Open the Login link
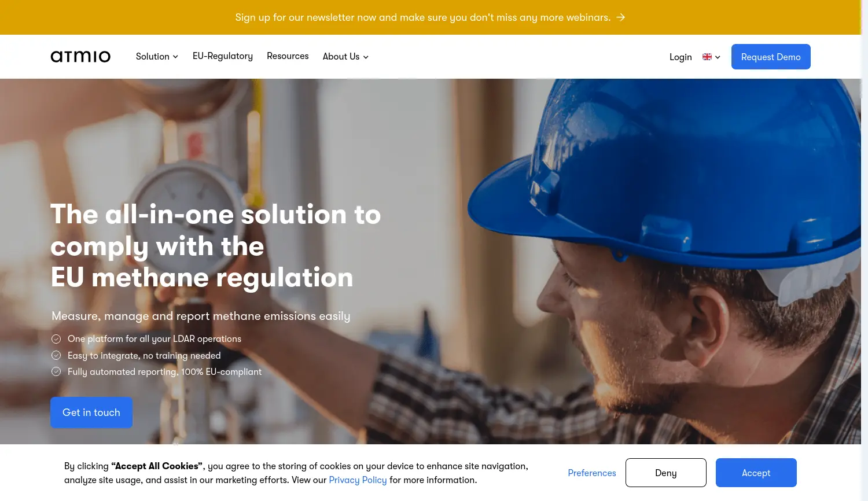868x501 pixels. [x=681, y=57]
